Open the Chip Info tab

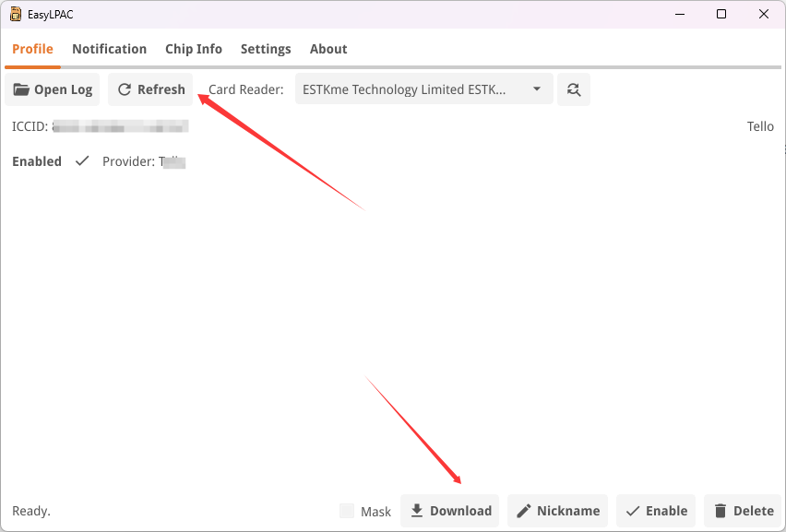point(194,49)
